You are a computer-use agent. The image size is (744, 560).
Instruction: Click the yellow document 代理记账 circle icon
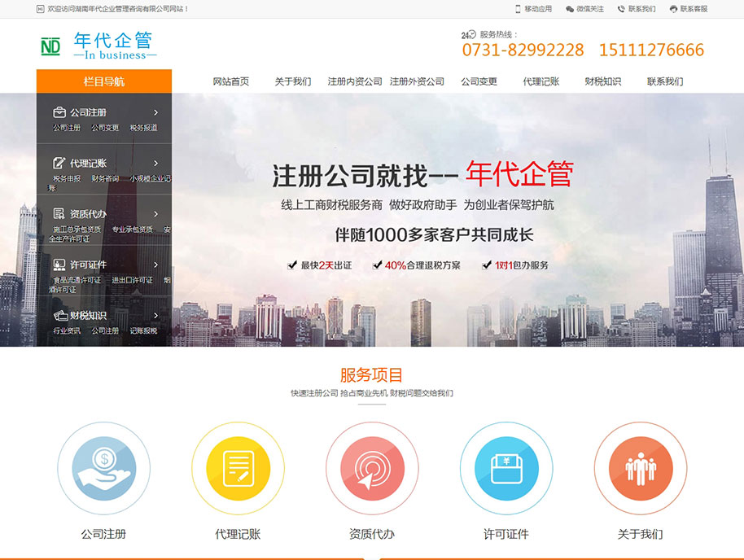(238, 468)
